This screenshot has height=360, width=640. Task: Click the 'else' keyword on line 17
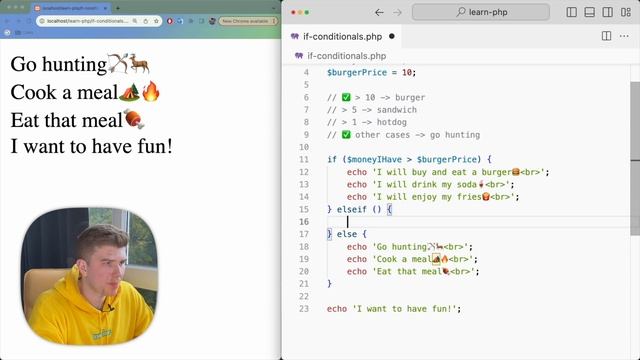[x=347, y=234]
